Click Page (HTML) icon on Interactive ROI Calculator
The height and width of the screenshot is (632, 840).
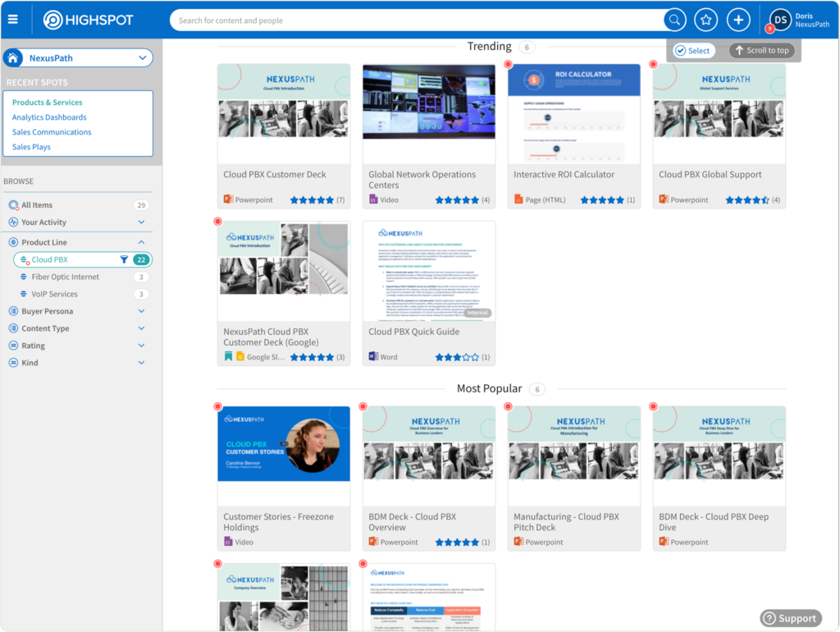point(518,199)
